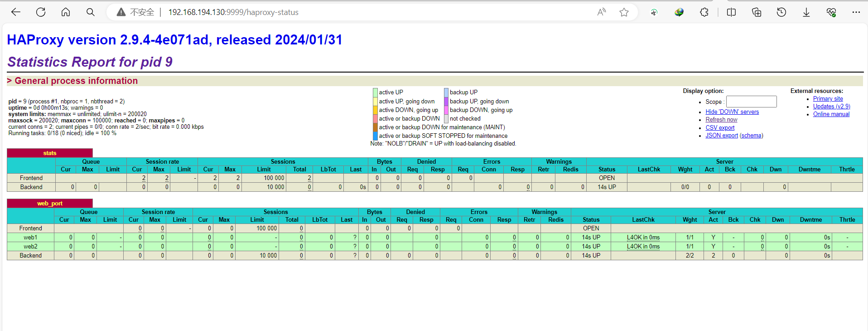Image resolution: width=868 pixels, height=331 pixels.
Task: Open the CSV export link
Action: [720, 128]
